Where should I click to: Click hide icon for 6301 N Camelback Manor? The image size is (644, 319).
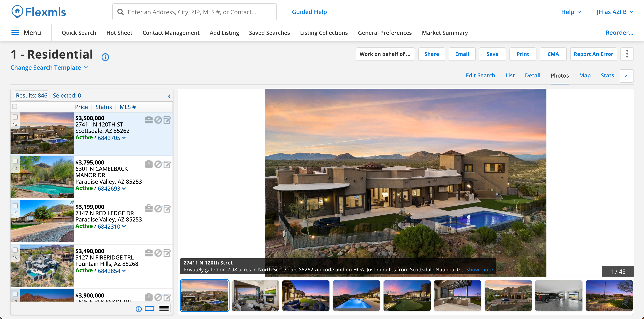158,164
